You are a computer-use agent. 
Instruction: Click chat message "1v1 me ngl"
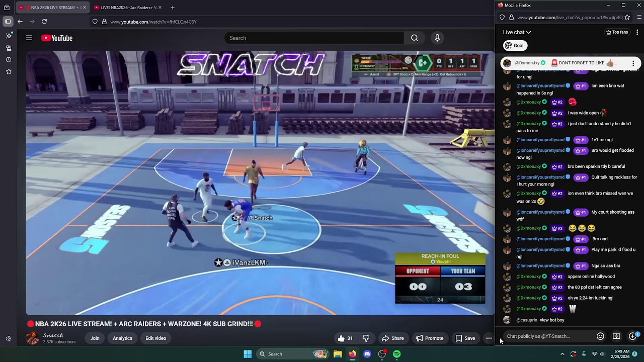(602, 140)
